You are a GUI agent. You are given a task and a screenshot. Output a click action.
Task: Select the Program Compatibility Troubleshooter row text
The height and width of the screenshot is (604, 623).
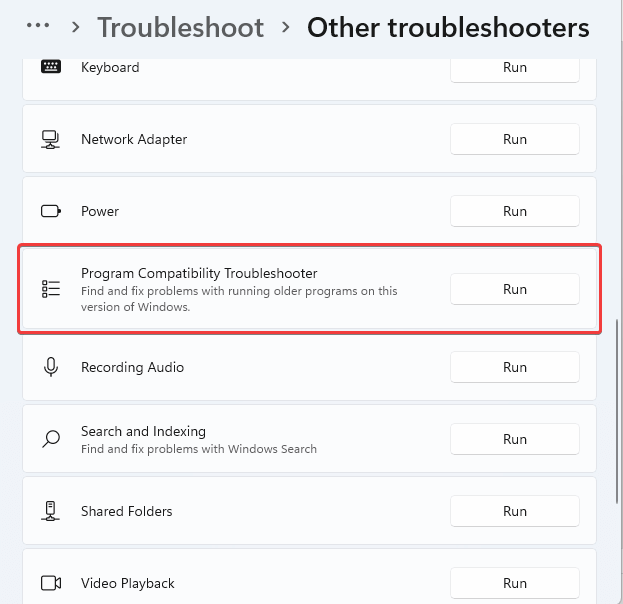212,273
